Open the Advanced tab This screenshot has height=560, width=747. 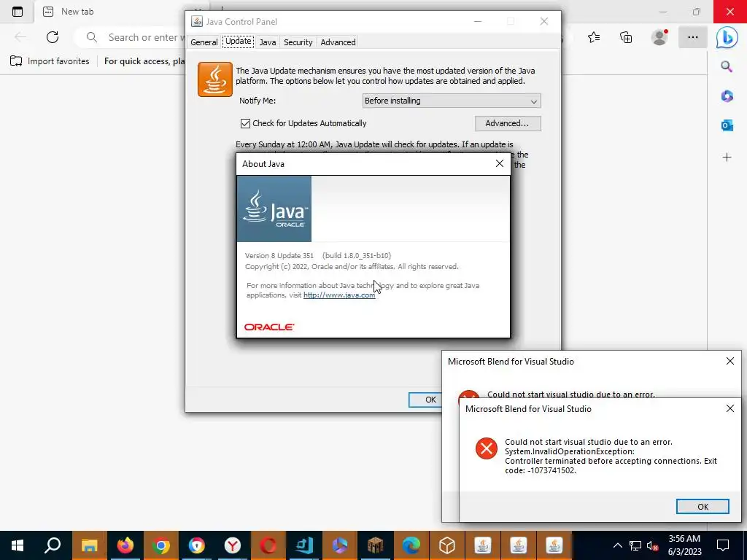click(x=338, y=42)
